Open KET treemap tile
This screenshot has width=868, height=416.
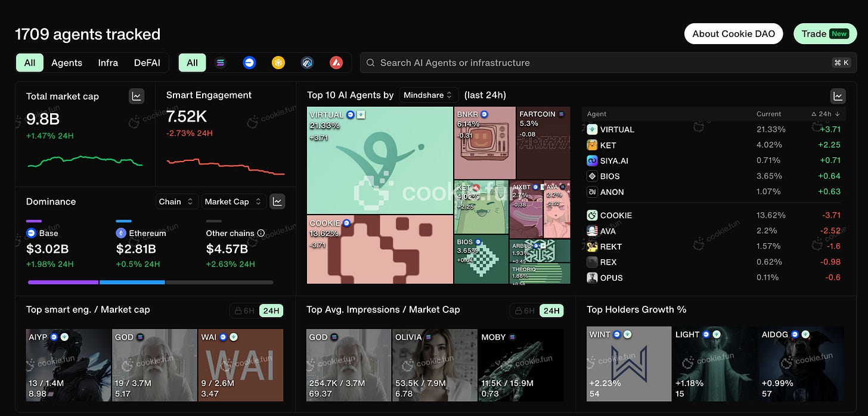click(x=481, y=207)
